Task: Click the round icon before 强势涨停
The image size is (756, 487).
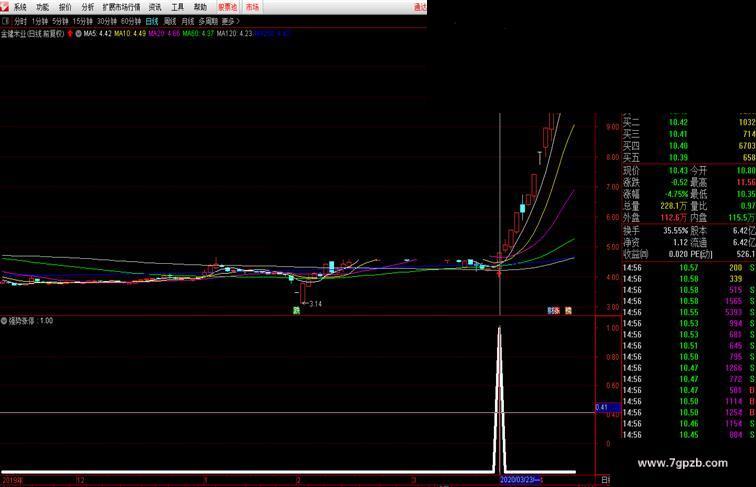Action: (4, 321)
